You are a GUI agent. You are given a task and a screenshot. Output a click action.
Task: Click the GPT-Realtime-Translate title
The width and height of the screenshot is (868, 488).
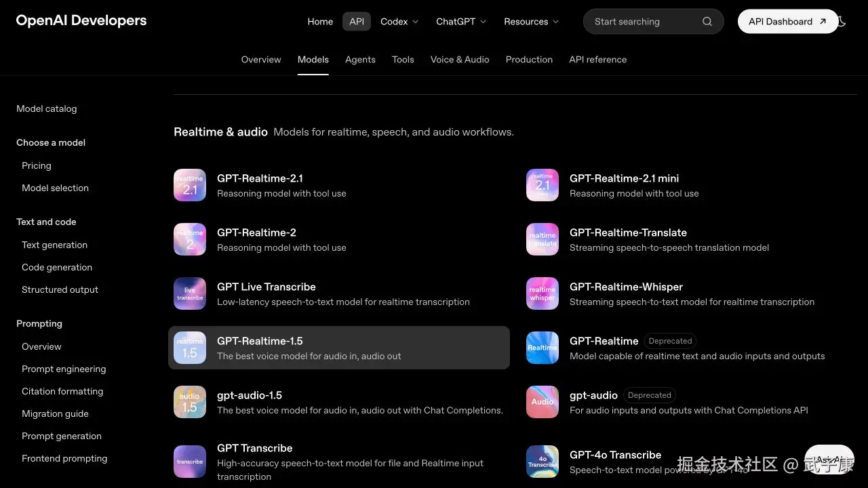coord(628,232)
